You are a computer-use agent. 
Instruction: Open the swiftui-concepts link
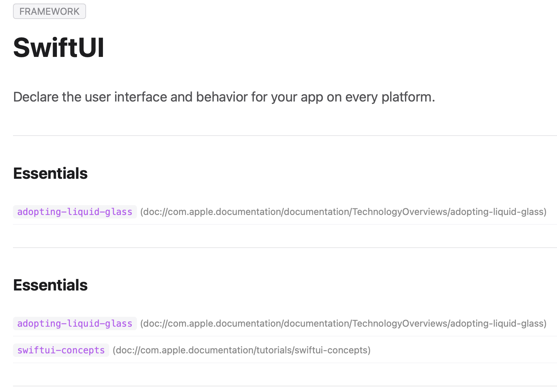coord(61,350)
